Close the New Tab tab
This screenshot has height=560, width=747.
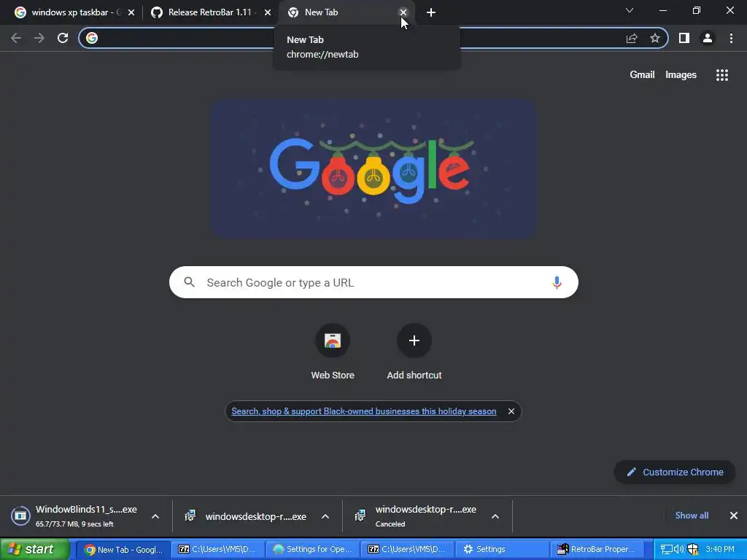coord(403,12)
